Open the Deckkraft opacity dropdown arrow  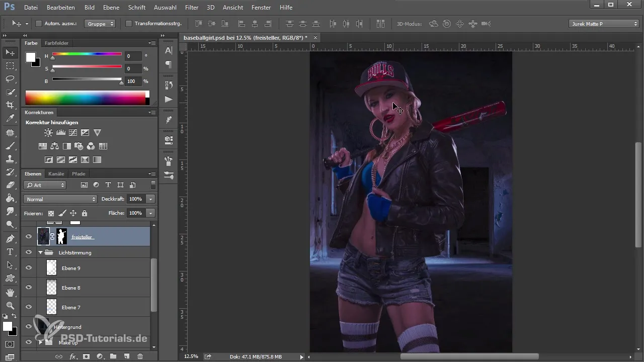[x=151, y=199]
